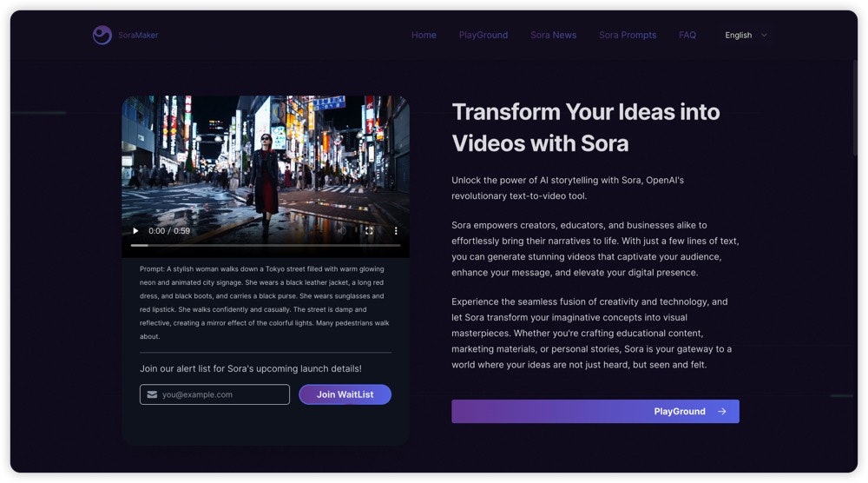Open the Sora Prompts nav item
The image size is (868, 483).
(x=628, y=35)
